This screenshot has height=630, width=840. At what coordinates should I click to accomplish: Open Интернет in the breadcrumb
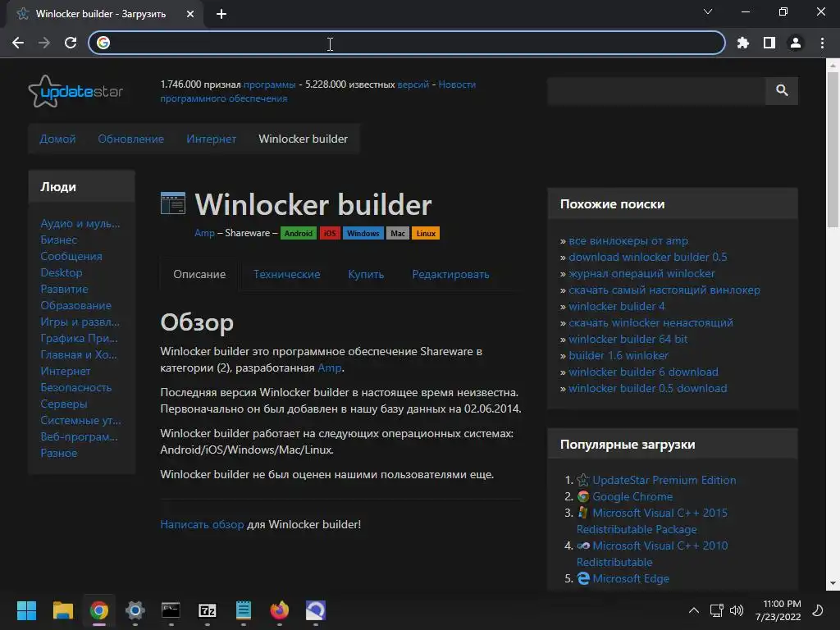coord(211,139)
